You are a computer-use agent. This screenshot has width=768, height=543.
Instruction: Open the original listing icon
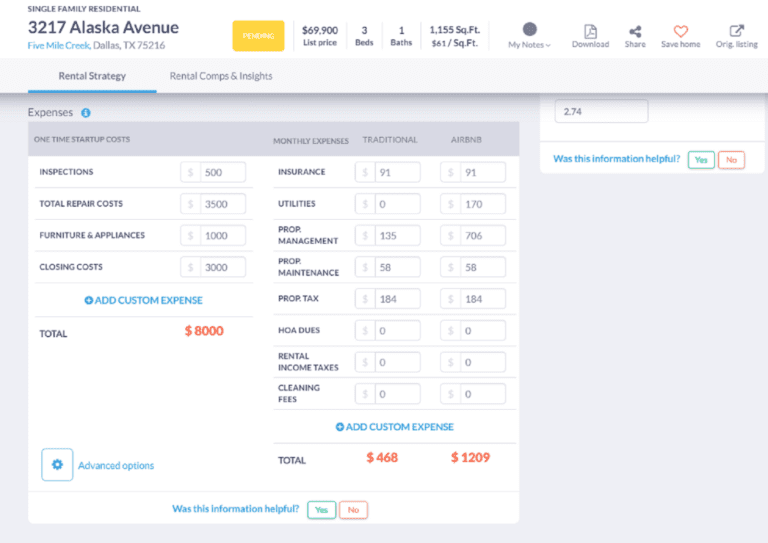(737, 31)
